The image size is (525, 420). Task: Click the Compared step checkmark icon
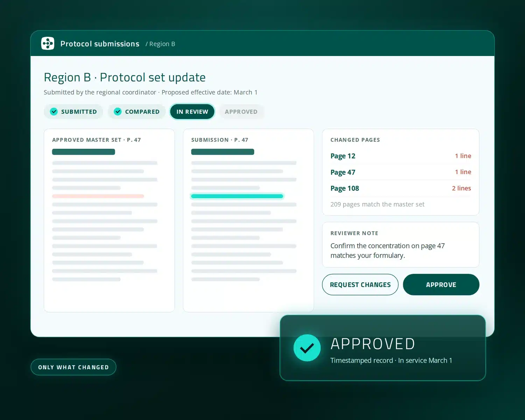(118, 112)
